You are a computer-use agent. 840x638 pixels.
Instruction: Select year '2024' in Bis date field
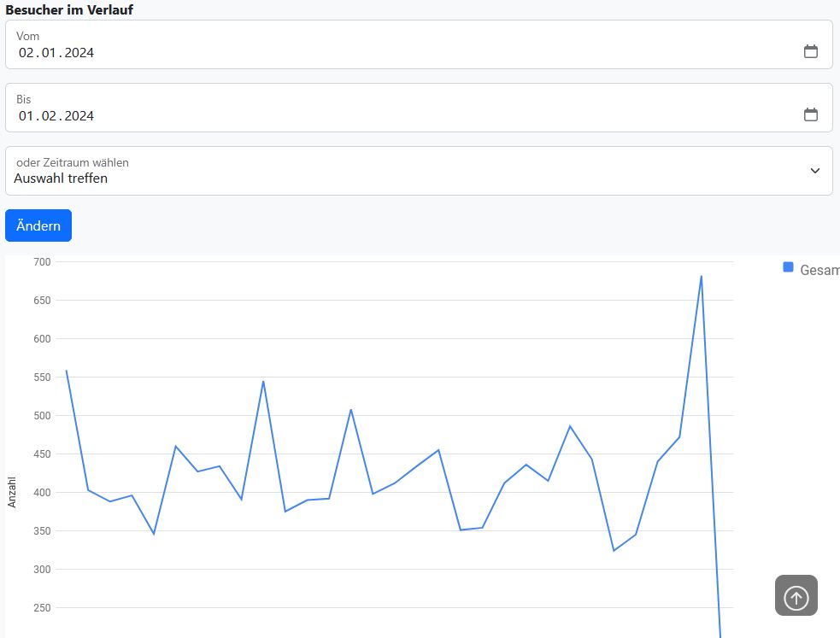[79, 116]
